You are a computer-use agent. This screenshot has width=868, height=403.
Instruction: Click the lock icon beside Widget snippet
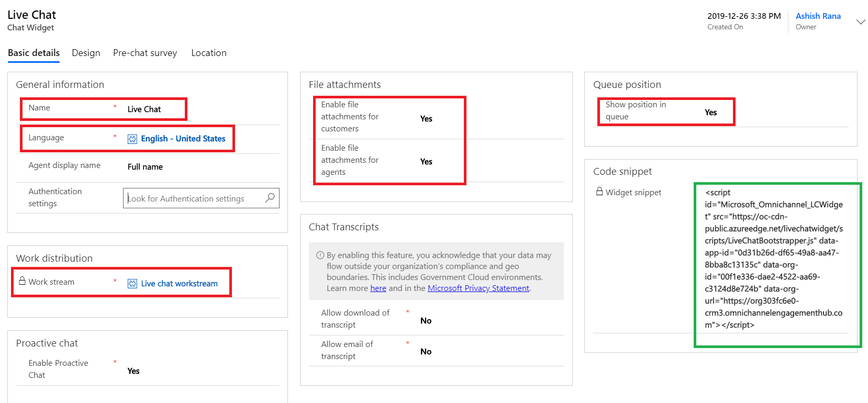pos(599,192)
